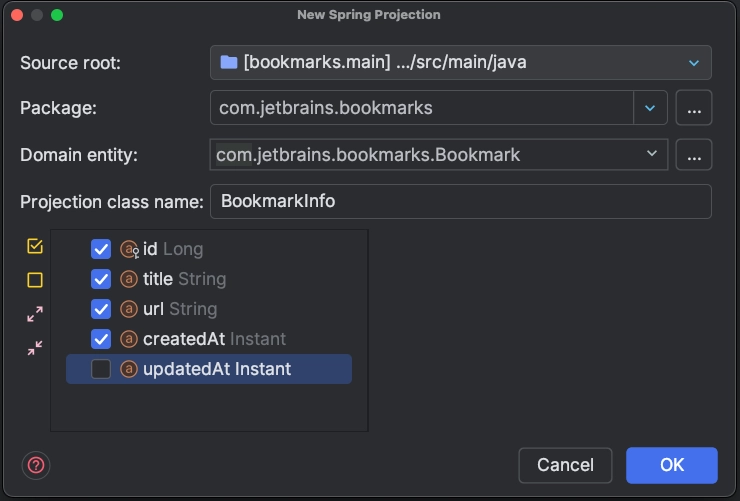Uncheck the id Long checkbox
The image size is (740, 501).
pos(101,249)
